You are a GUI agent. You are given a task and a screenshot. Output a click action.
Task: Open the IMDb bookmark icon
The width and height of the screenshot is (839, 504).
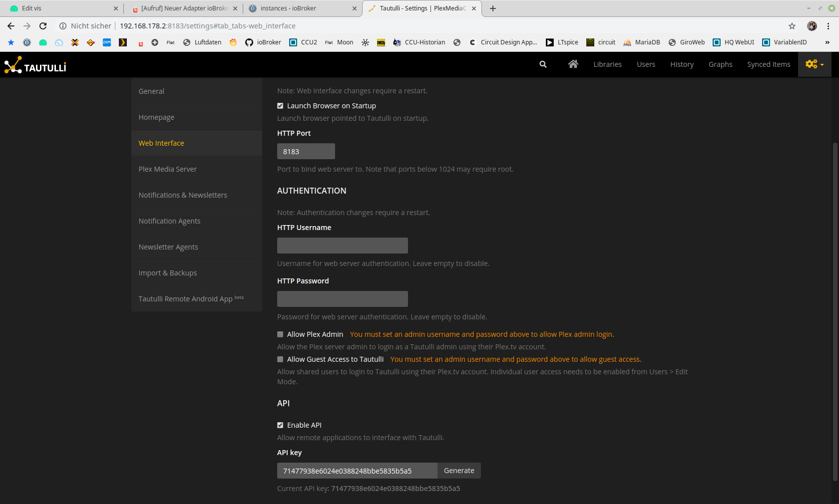(381, 42)
